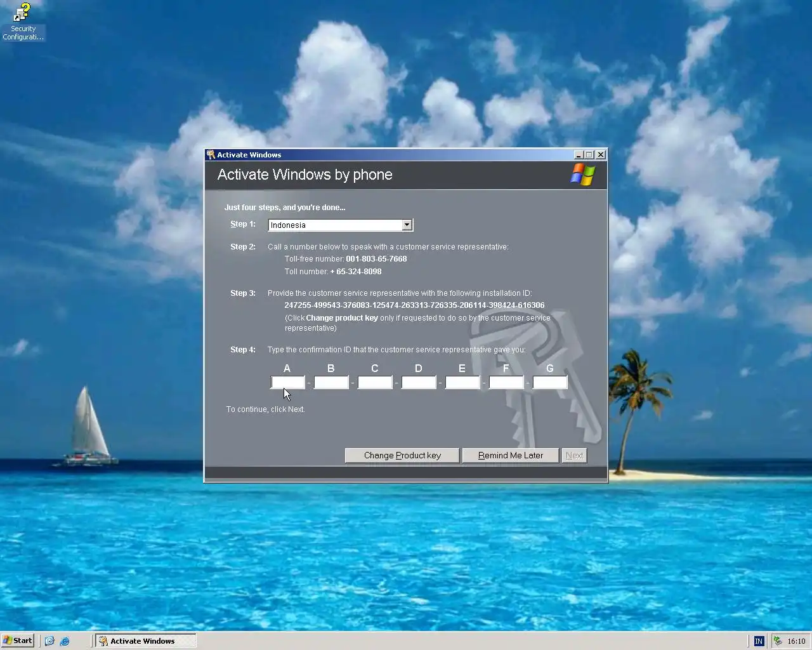Viewport: 812px width, 650px height.
Task: Click the system tray notification icon beside clock
Action: tap(777, 641)
